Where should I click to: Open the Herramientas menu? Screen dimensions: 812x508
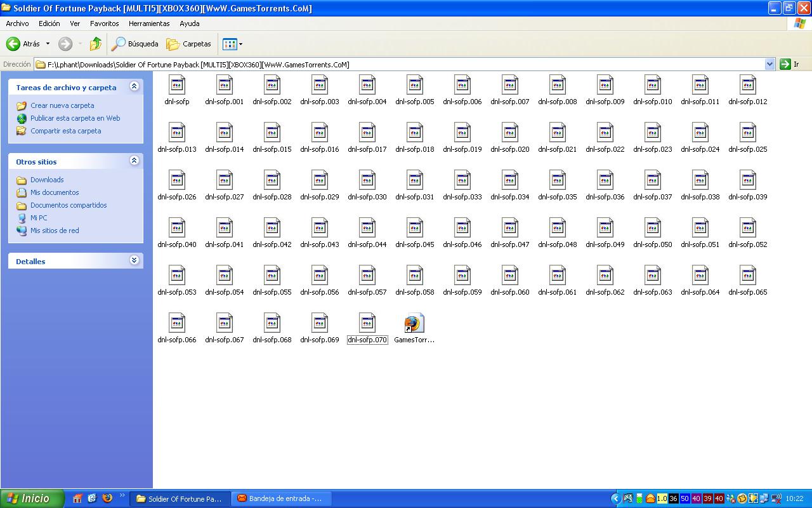pos(149,23)
